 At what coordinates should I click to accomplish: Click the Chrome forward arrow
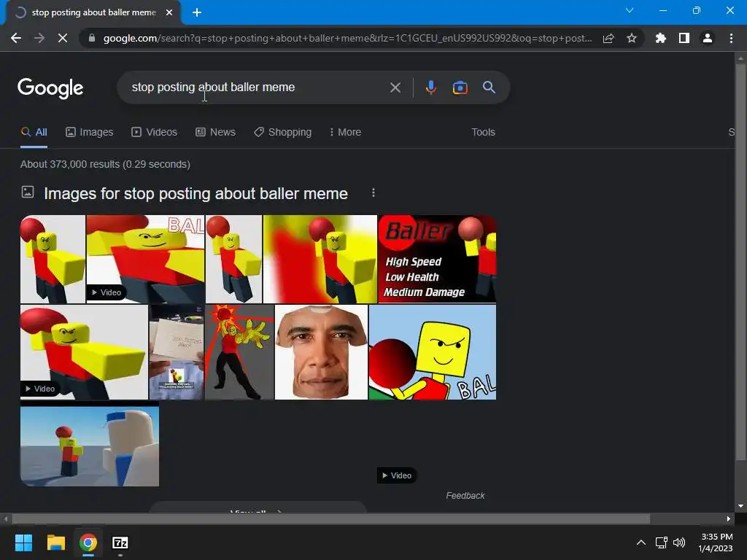pos(39,38)
